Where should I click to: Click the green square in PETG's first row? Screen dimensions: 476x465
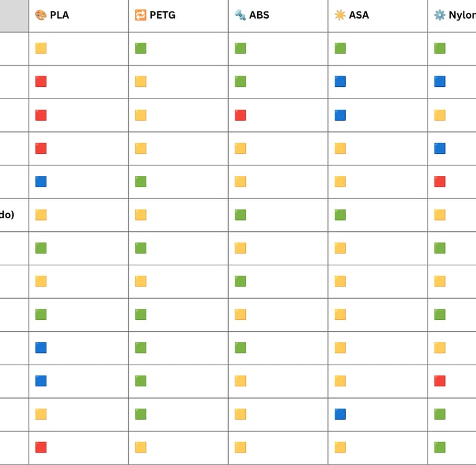141,48
